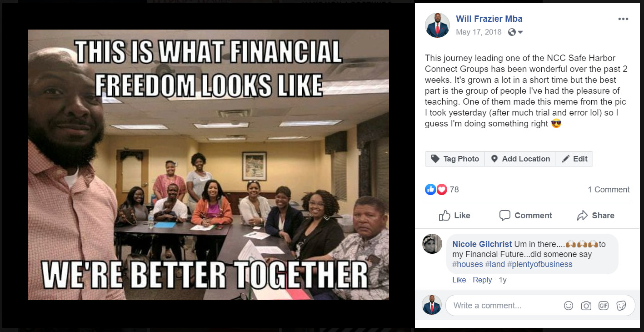Reply to Nicole Gilchrist's comment
The width and height of the screenshot is (644, 332).
(482, 280)
